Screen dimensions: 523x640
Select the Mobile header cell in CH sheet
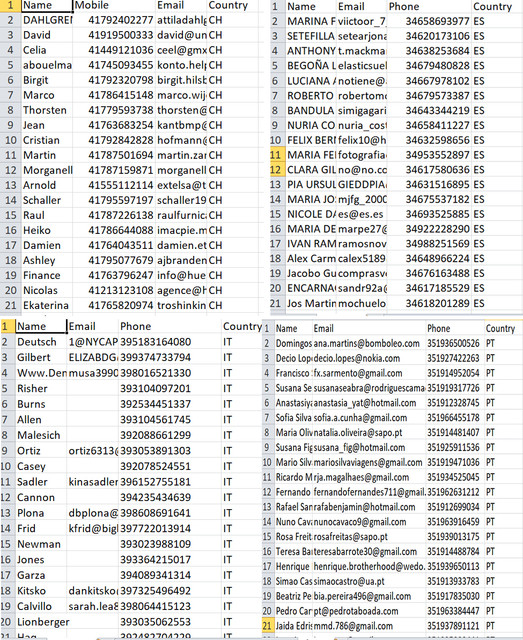pyautogui.click(x=114, y=5)
